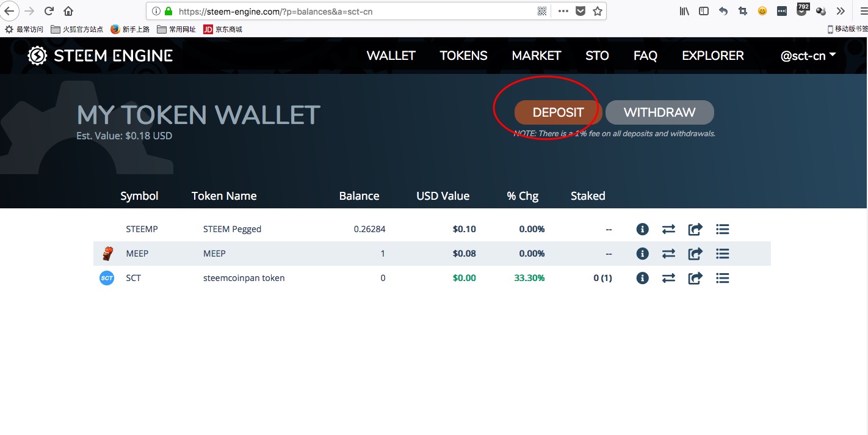Click the DEPOSIT button
Screen dimensions: 868x435
559,112
